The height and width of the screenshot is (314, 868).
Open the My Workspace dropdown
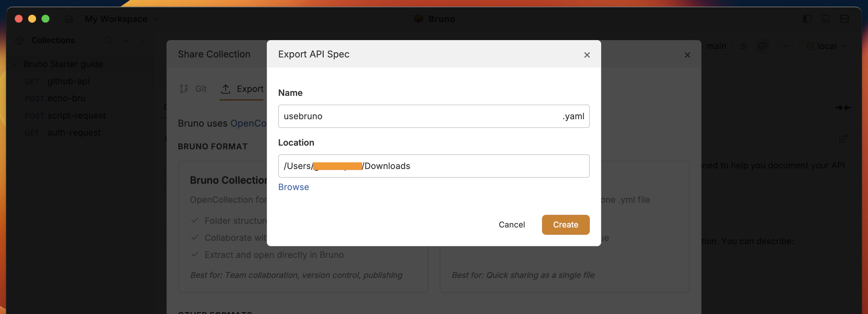pos(121,19)
